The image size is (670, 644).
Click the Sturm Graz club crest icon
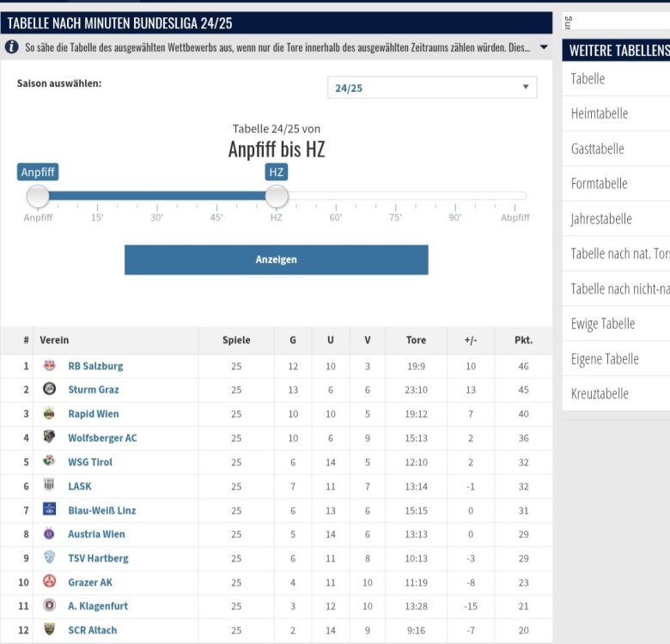[50, 390]
